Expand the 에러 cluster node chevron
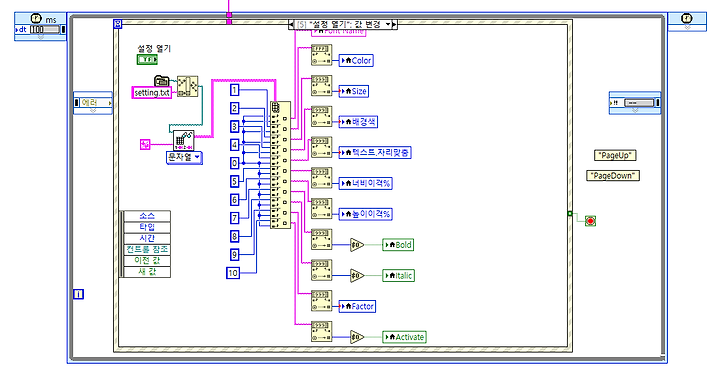720x374 pixels. (x=93, y=111)
